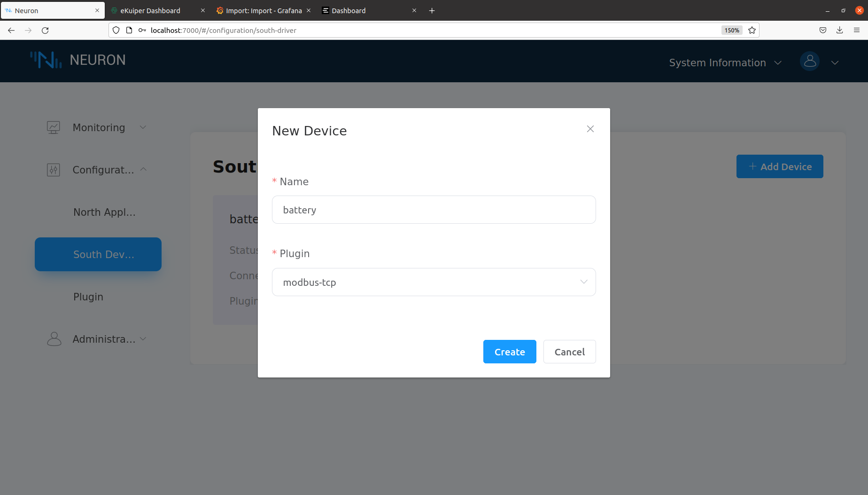868x495 pixels.
Task: Click the Name input field containing battery
Action: coord(434,210)
